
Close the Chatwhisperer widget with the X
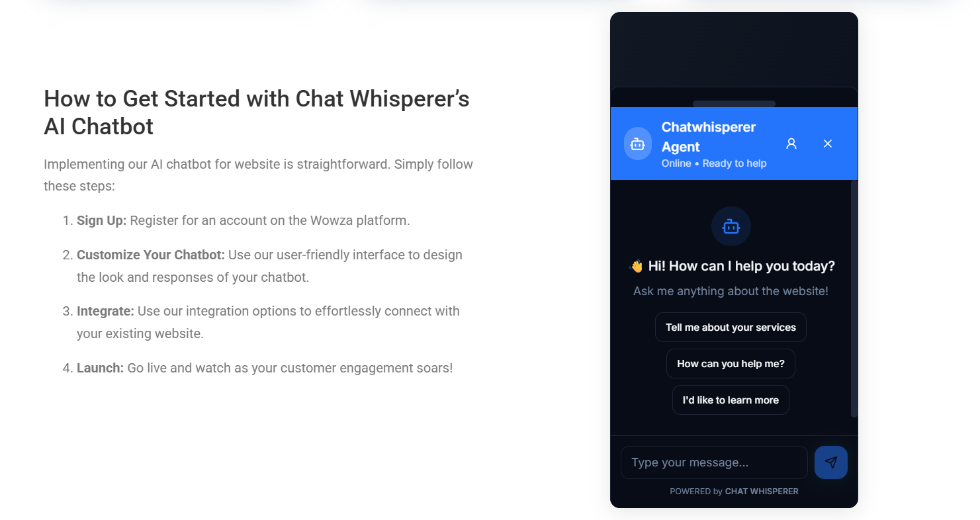(x=828, y=144)
